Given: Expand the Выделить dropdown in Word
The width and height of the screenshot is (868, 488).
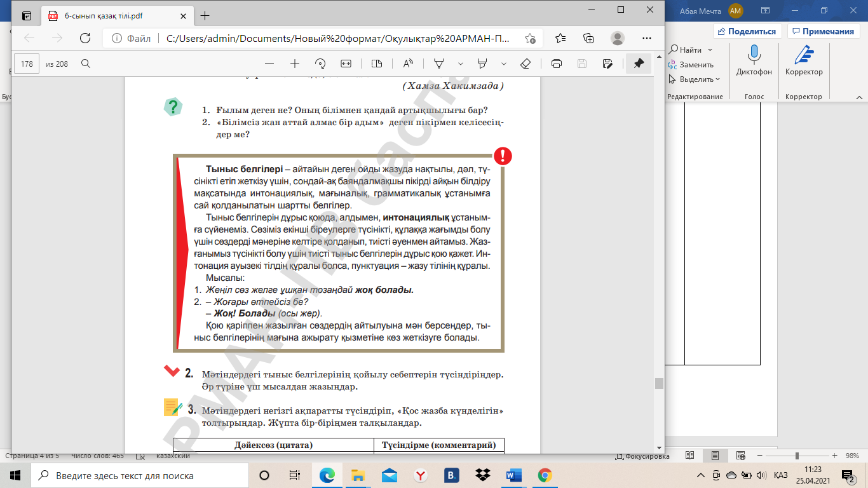Looking at the screenshot, I should [696, 79].
